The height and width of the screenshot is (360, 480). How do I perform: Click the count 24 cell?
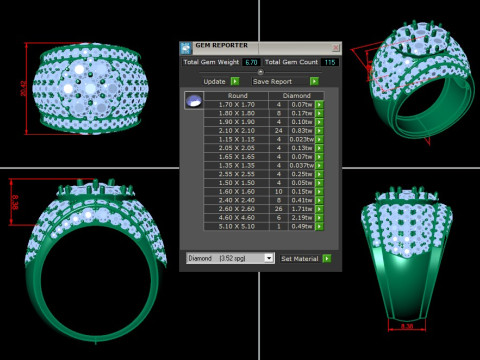click(x=279, y=131)
